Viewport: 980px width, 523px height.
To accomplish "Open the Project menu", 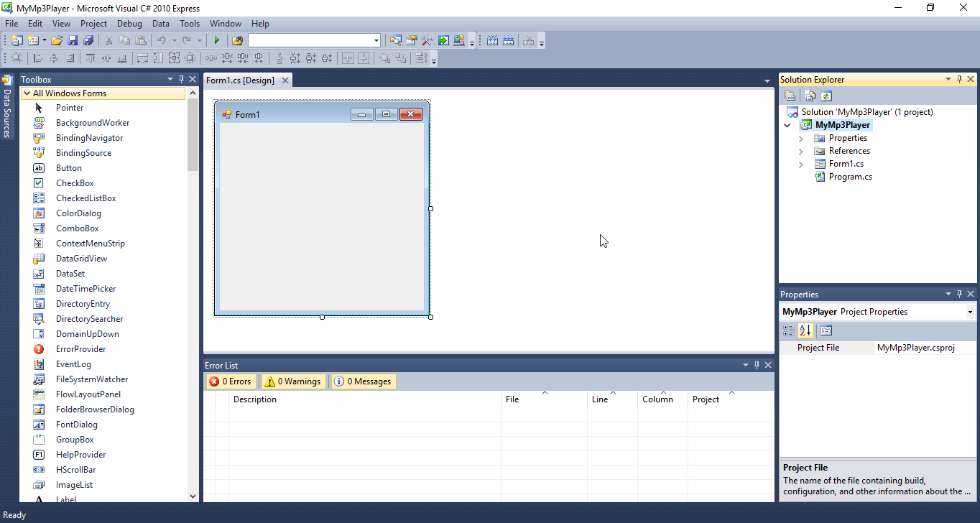I will pos(93,24).
